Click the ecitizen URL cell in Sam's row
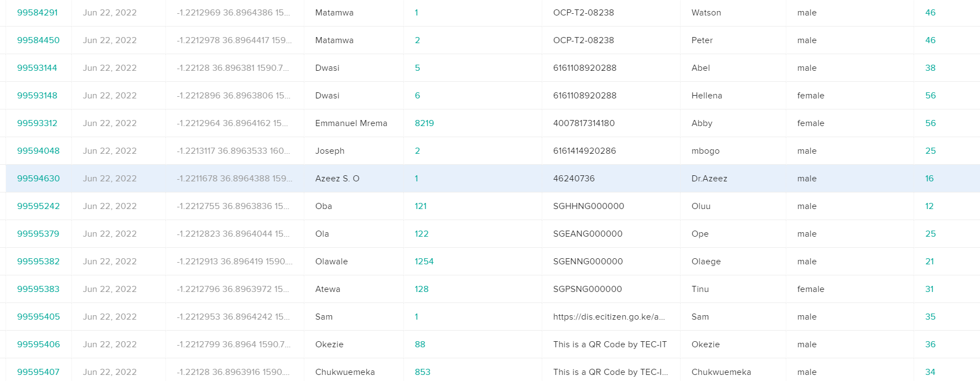The image size is (980, 381). (609, 317)
